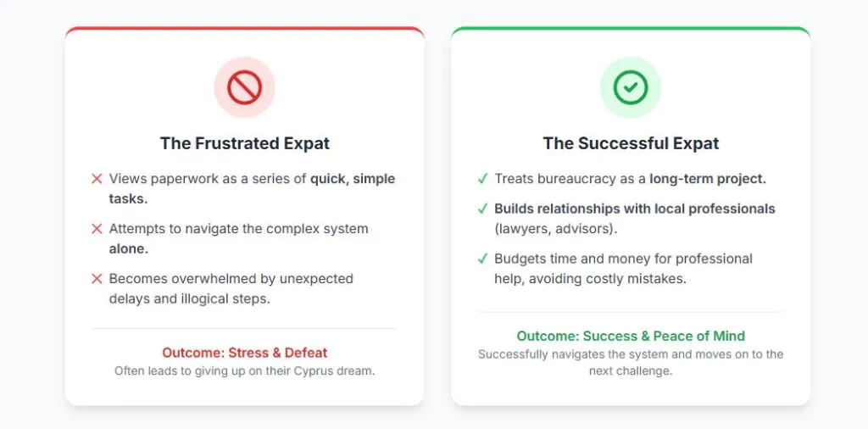The image size is (868, 429).
Task: Click 'Outcome: Success & Peace of Mind' text
Action: pos(630,336)
